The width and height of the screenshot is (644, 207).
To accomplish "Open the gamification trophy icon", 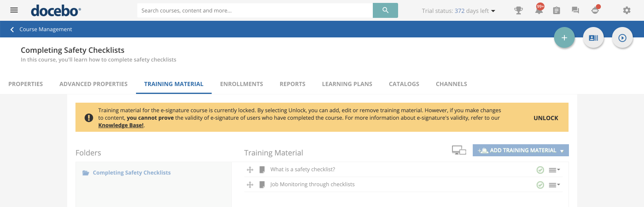I will [x=518, y=10].
